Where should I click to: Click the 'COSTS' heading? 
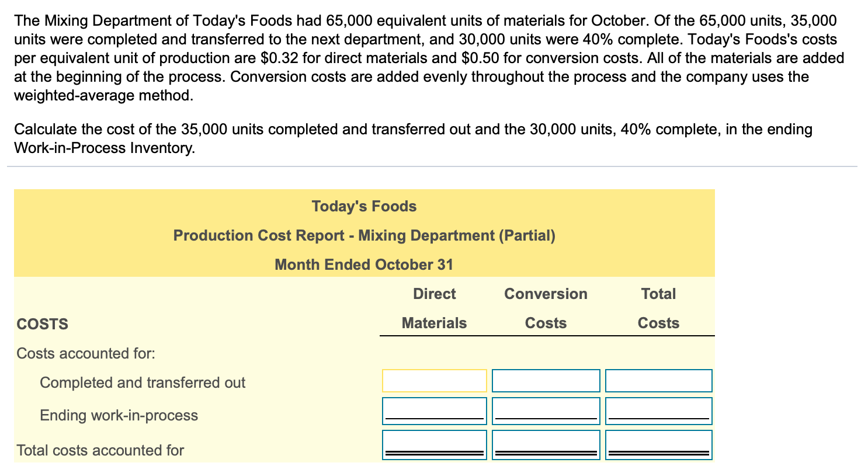(43, 324)
